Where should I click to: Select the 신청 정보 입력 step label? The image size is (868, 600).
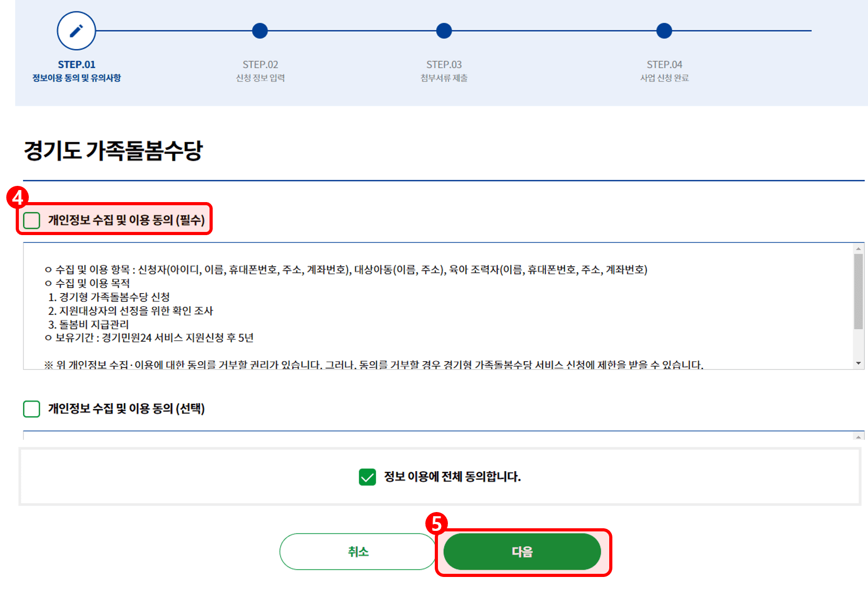coord(260,77)
